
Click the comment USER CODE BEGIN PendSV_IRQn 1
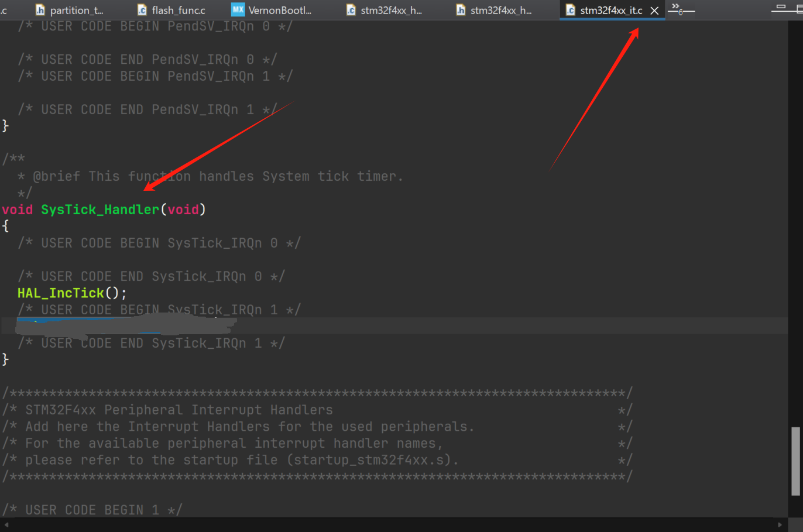click(155, 76)
